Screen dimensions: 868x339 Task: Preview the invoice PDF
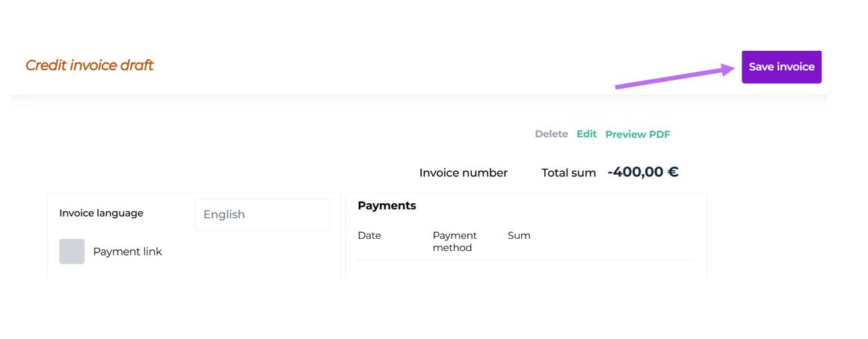[638, 135]
